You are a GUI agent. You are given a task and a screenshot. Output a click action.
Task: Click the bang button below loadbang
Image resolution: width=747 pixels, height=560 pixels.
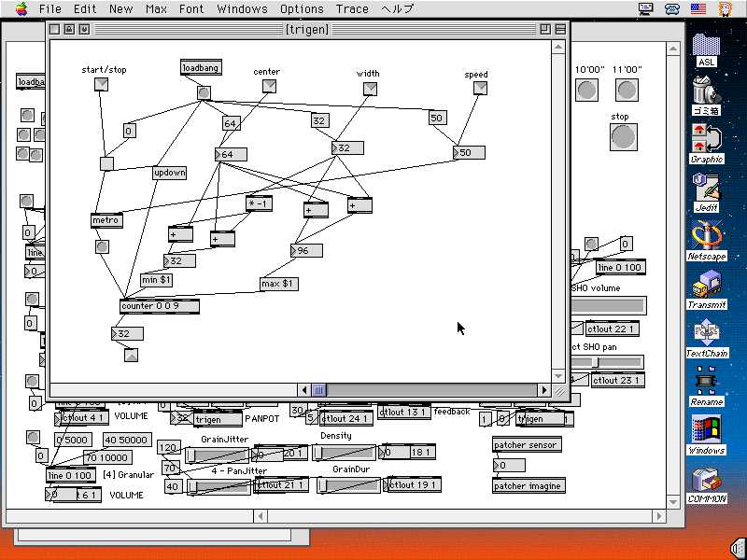click(x=204, y=92)
